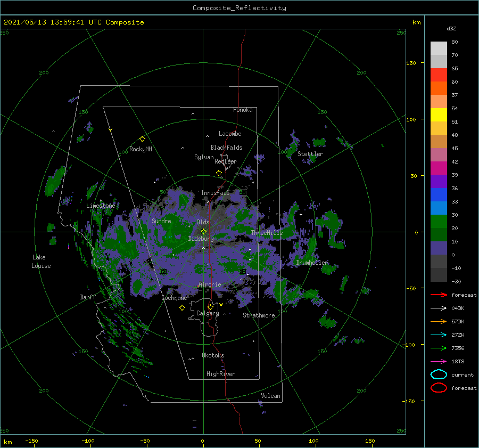Click the green 7356 arrow in legend
The image size is (479, 448).
coord(439,348)
